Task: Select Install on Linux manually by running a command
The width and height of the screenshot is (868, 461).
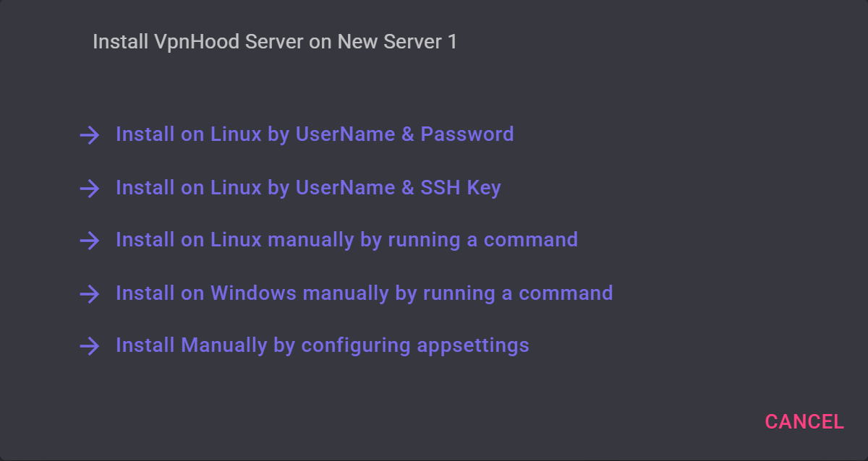Action: [x=346, y=240]
